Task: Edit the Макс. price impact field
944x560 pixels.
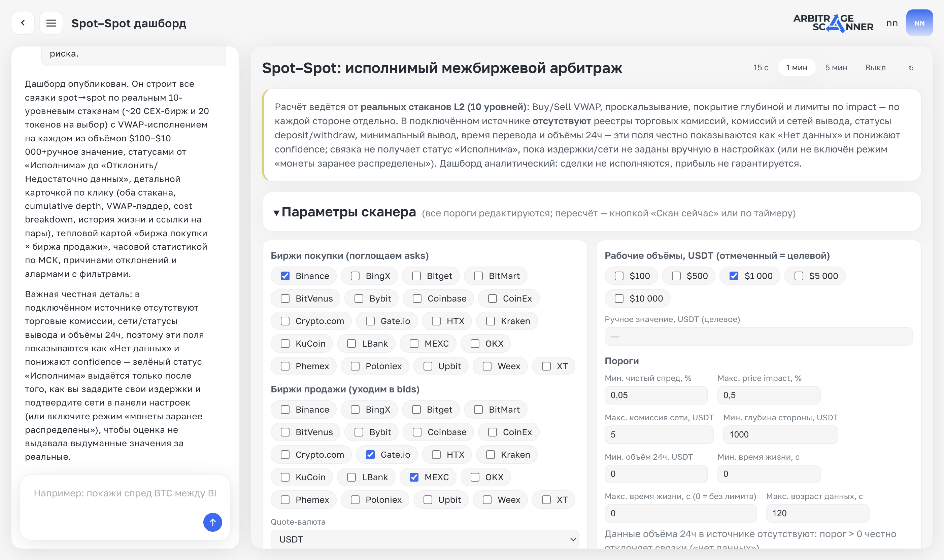Action: pyautogui.click(x=769, y=395)
